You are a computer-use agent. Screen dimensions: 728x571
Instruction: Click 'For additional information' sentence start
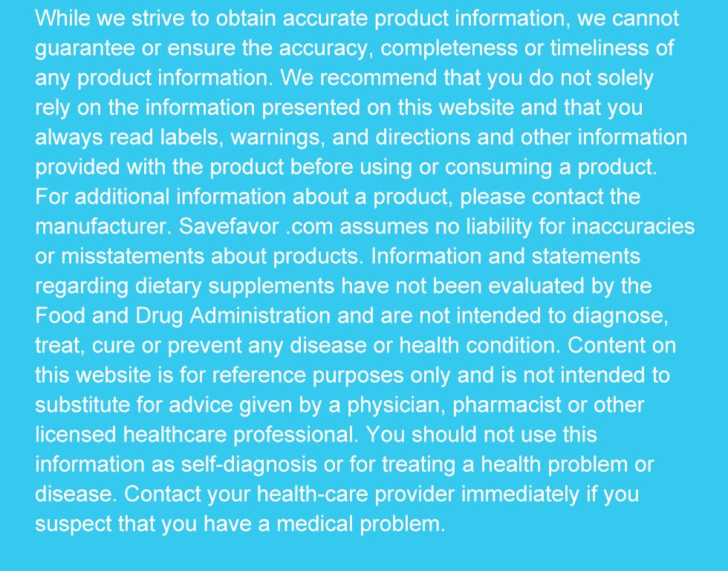click(160, 197)
